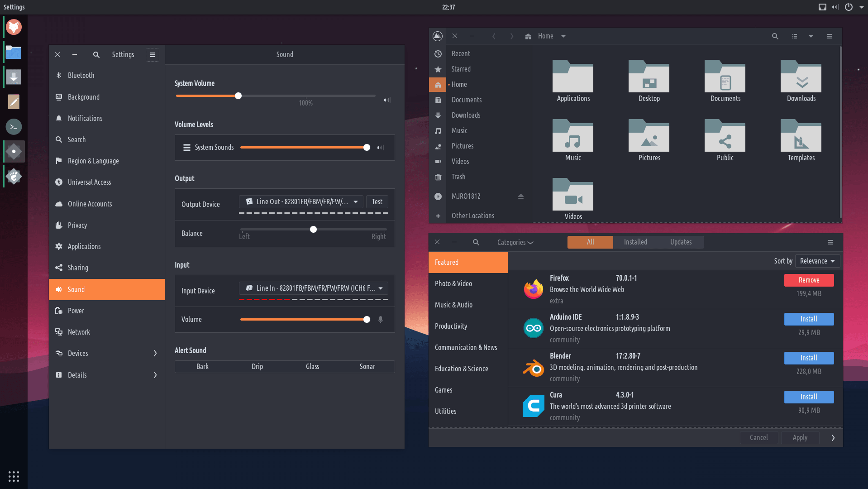Toggle microphone mute beside input Volume
Viewport: 868px width, 489px height.
point(381,320)
